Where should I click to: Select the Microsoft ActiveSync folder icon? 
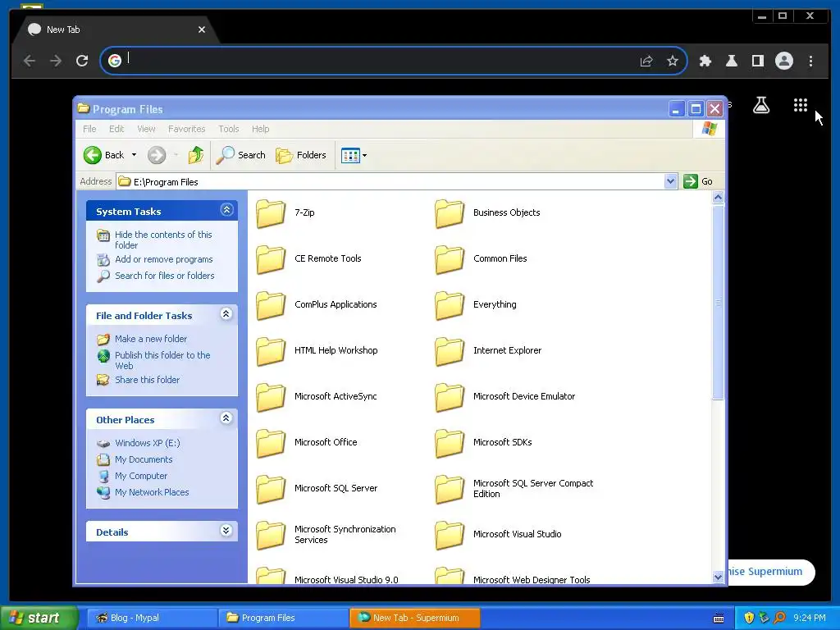click(271, 398)
